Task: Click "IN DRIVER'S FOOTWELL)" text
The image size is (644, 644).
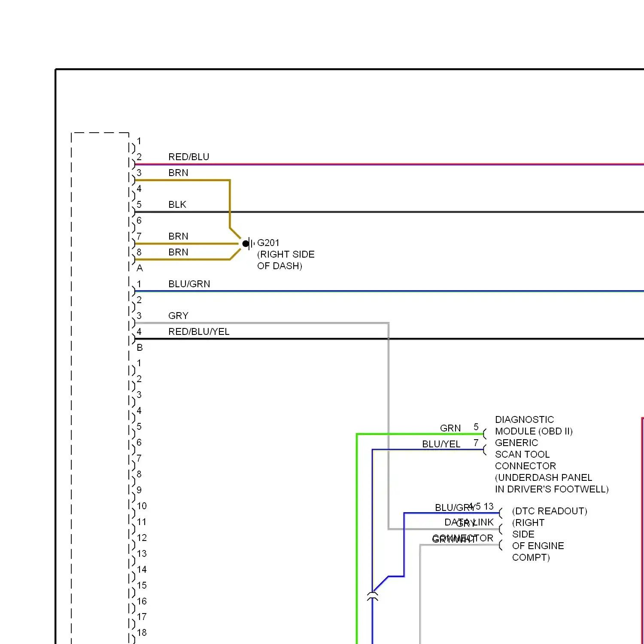Action: tap(552, 489)
